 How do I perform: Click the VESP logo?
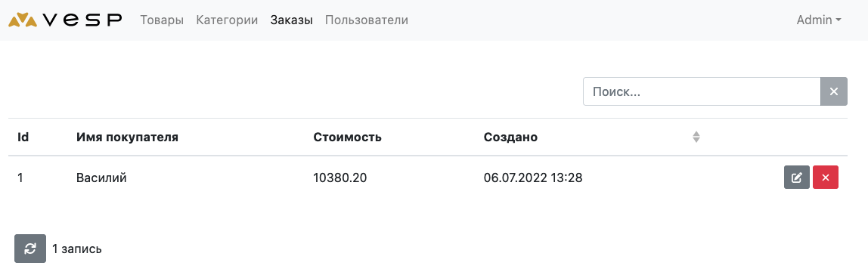65,20
